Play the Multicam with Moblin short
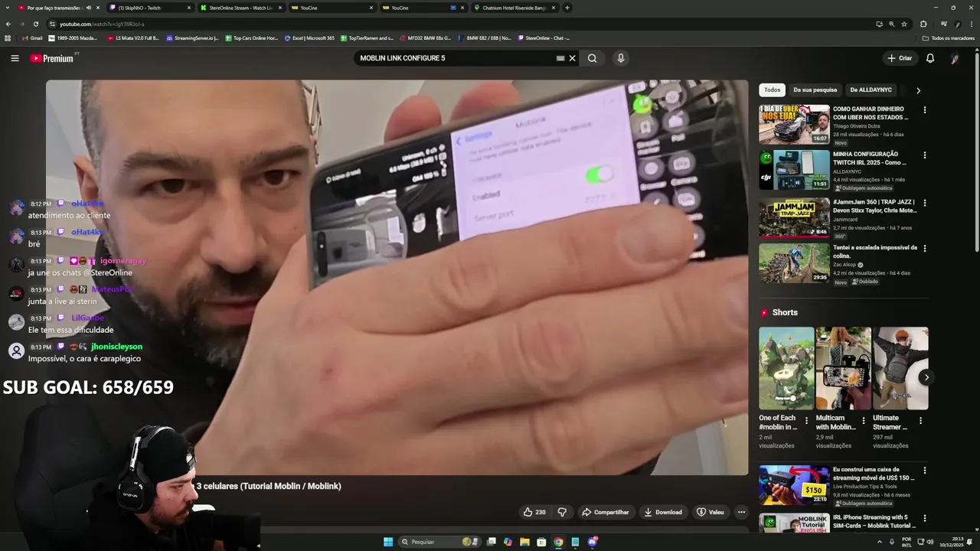Viewport: 980px width, 551px height. pos(843,368)
